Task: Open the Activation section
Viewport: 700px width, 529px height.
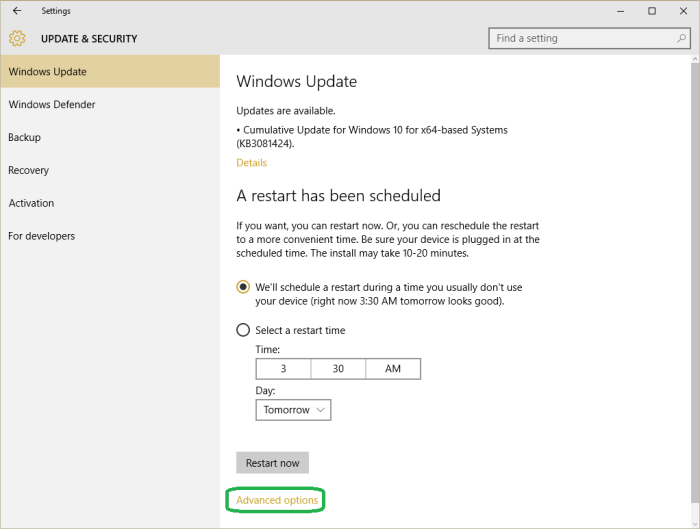Action: (110, 203)
